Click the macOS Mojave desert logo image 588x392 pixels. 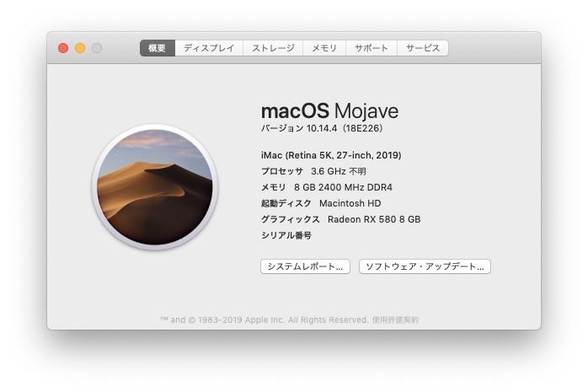[155, 187]
